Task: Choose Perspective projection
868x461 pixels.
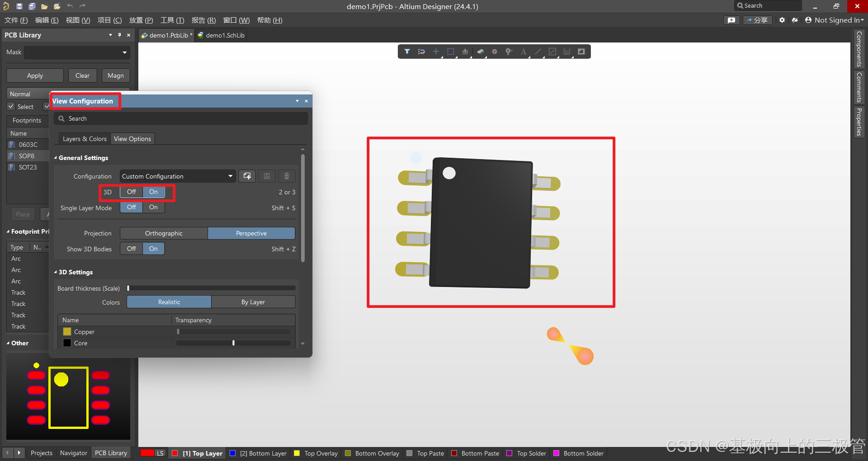Action: click(x=251, y=233)
